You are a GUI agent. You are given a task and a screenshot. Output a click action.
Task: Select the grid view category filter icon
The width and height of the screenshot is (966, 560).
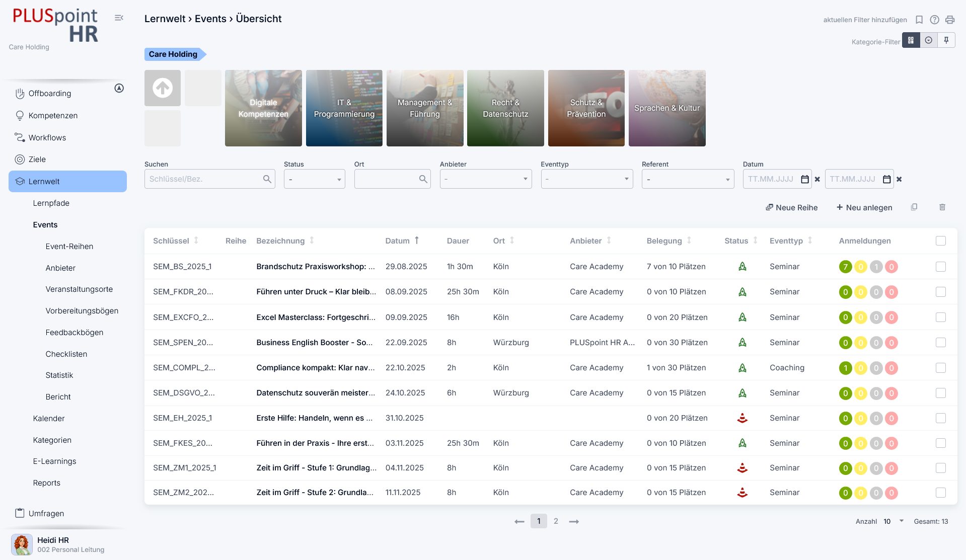coord(911,40)
